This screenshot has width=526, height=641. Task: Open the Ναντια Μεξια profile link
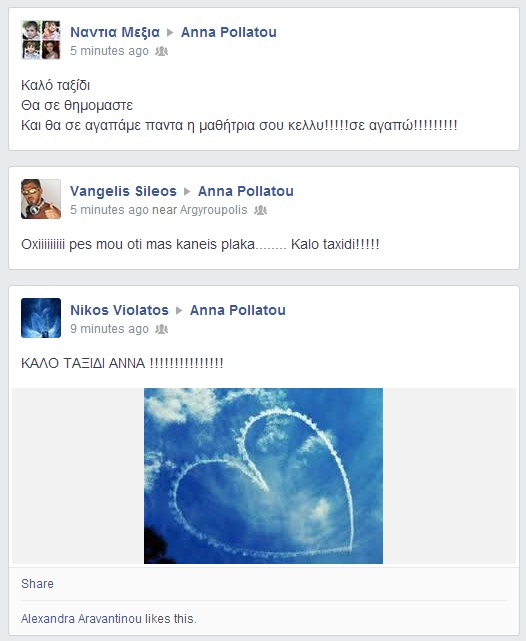[115, 32]
